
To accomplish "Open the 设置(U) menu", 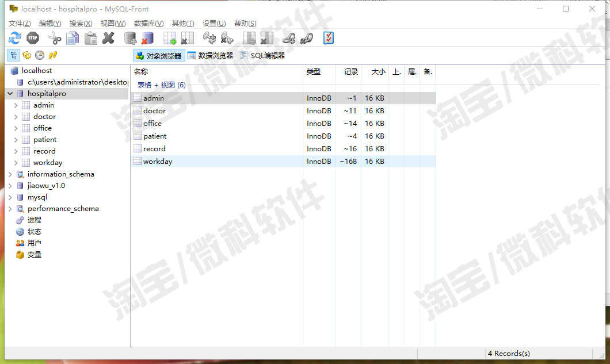I will point(214,24).
